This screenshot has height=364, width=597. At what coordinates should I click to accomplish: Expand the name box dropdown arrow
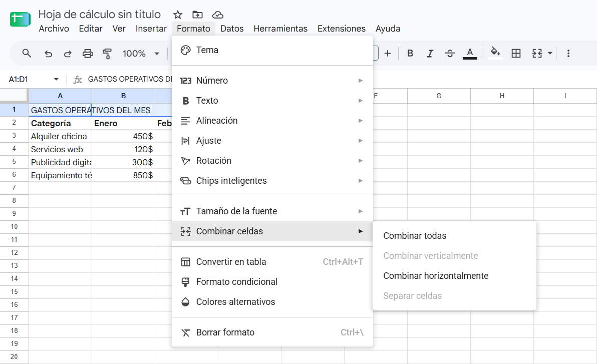(x=57, y=79)
